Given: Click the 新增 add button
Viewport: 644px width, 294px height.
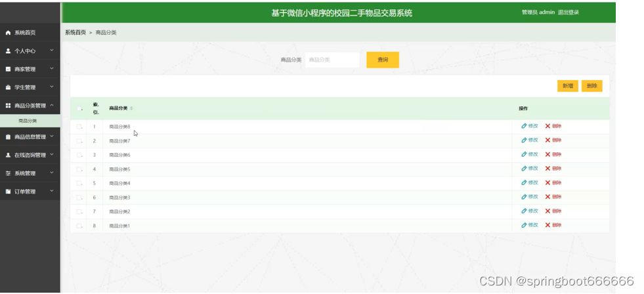Looking at the screenshot, I should 568,86.
